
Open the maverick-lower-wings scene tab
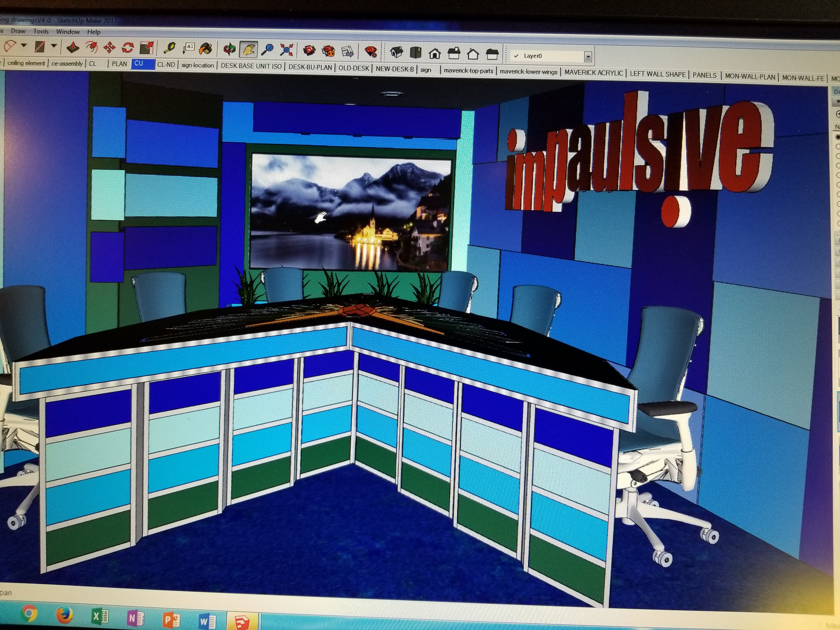[528, 72]
